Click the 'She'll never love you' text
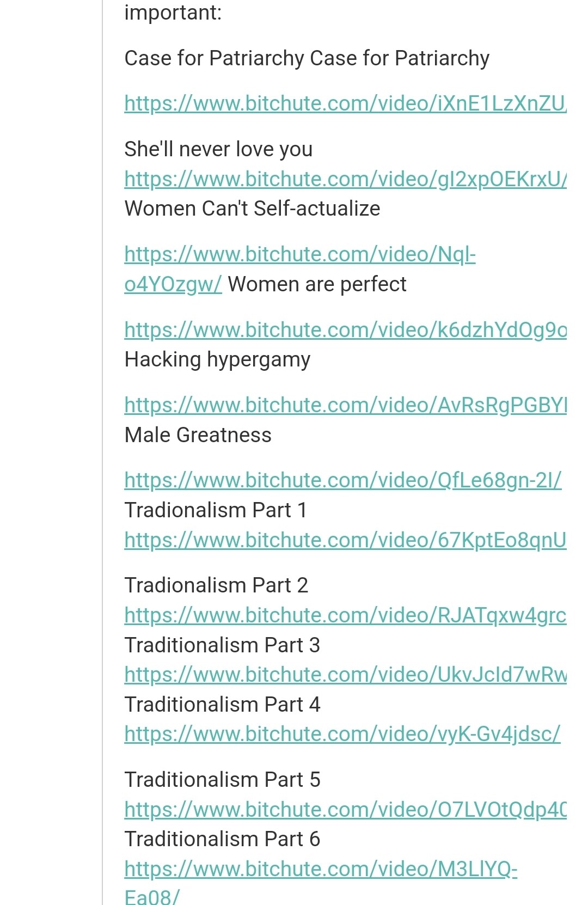 pyautogui.click(x=218, y=149)
